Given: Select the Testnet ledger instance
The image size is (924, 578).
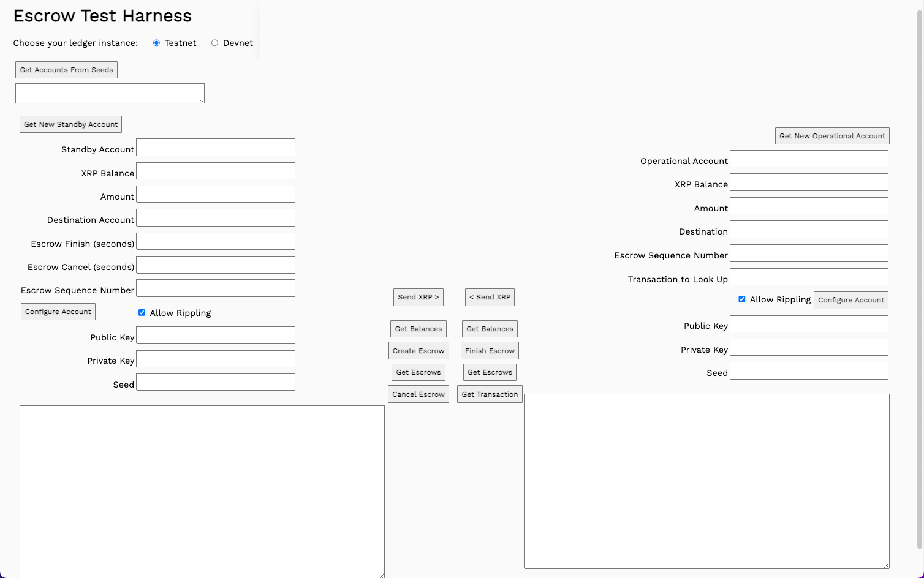Looking at the screenshot, I should [156, 42].
